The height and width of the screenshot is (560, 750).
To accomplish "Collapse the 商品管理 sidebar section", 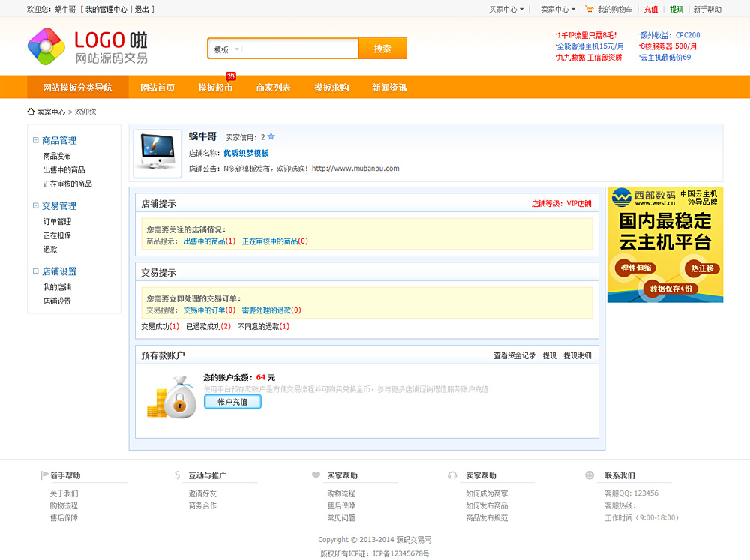I will 36,140.
